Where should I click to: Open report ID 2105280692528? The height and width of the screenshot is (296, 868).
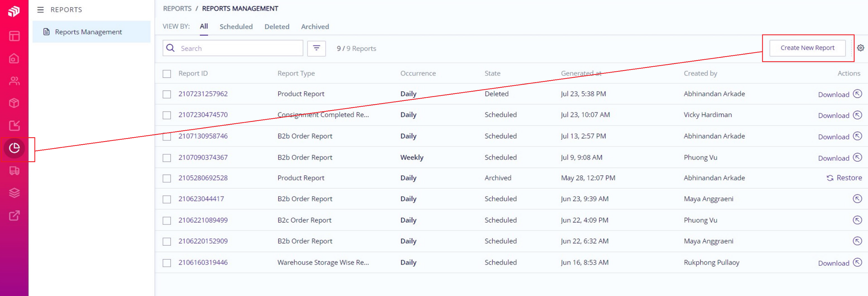point(203,178)
